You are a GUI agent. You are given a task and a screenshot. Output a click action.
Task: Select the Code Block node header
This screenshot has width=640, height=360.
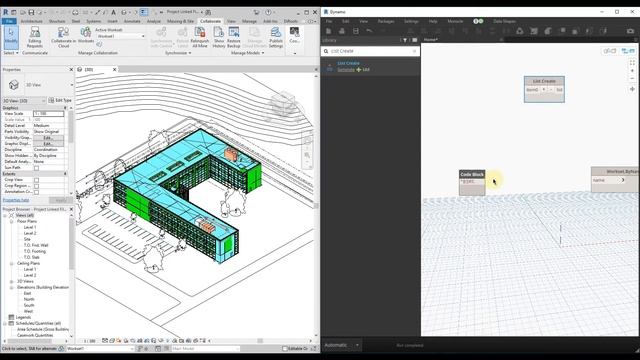point(472,174)
